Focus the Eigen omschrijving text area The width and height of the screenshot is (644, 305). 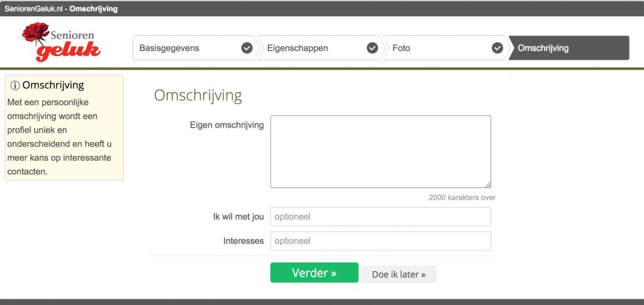(380, 151)
